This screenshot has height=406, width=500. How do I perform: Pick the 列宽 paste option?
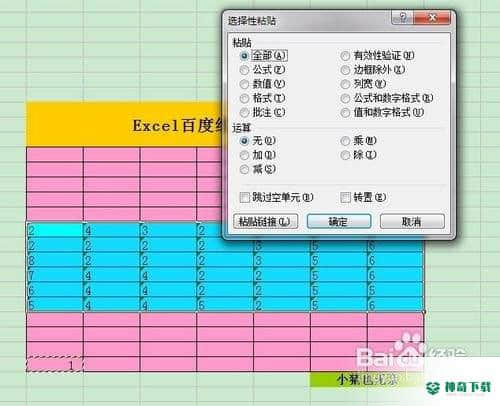345,84
